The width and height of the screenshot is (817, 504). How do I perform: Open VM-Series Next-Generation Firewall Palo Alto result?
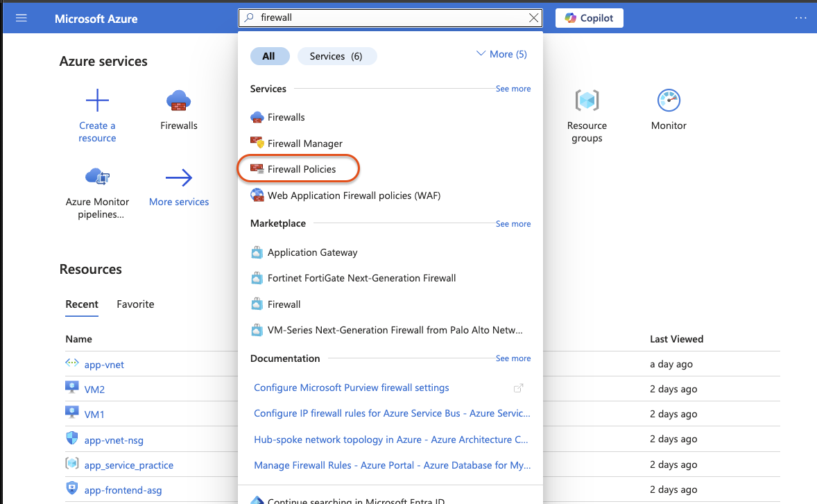395,330
